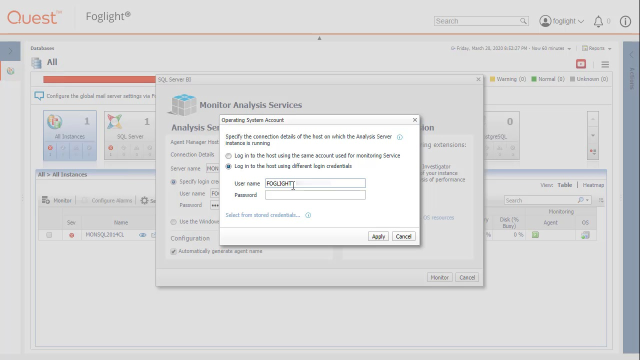Open 'Select from stored credentials...' link

pyautogui.click(x=262, y=215)
